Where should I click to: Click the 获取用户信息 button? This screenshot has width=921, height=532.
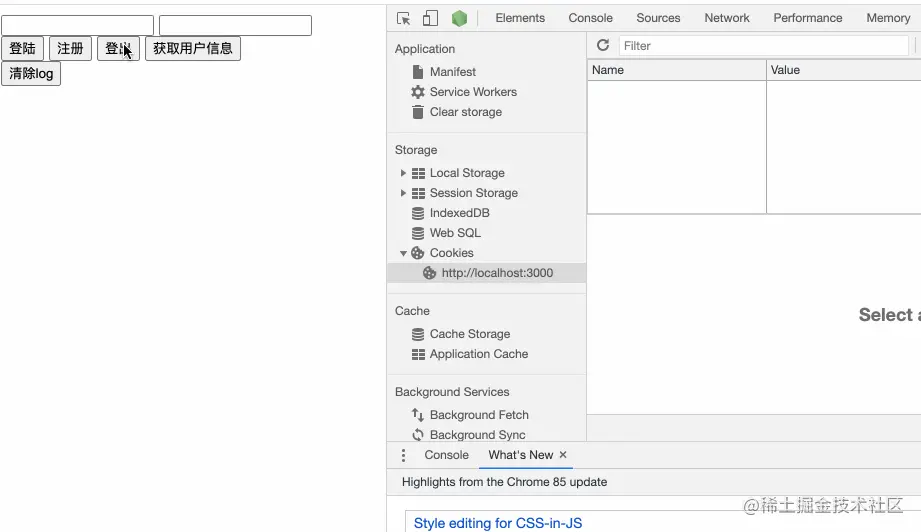coord(193,48)
